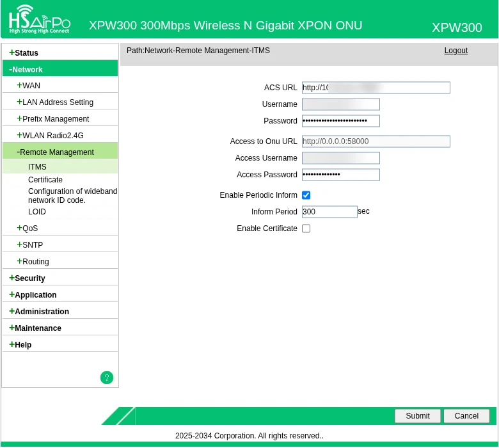Screen dimensions: 499x448
Task: Click the green help question-mark icon
Action: pos(107,378)
